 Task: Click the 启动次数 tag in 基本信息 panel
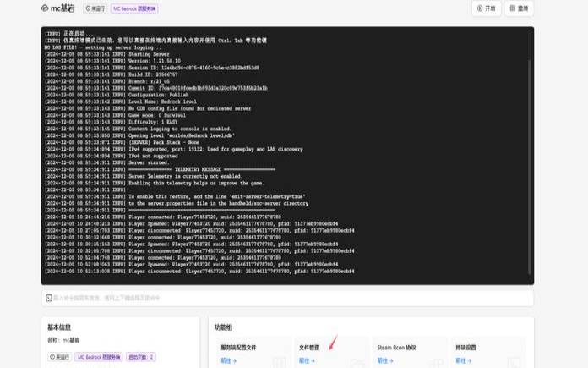point(140,357)
